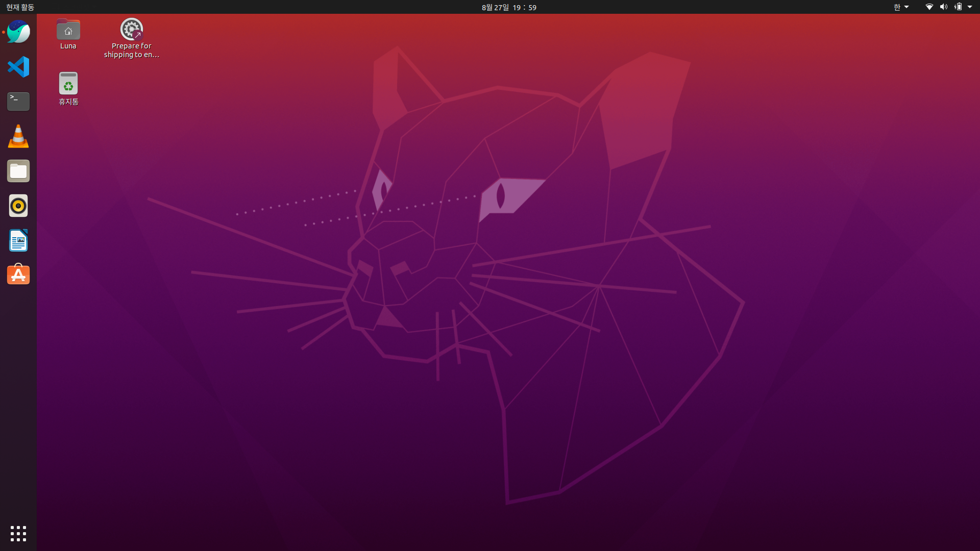Open the Terminal dock icon
The image size is (980, 551).
18,101
